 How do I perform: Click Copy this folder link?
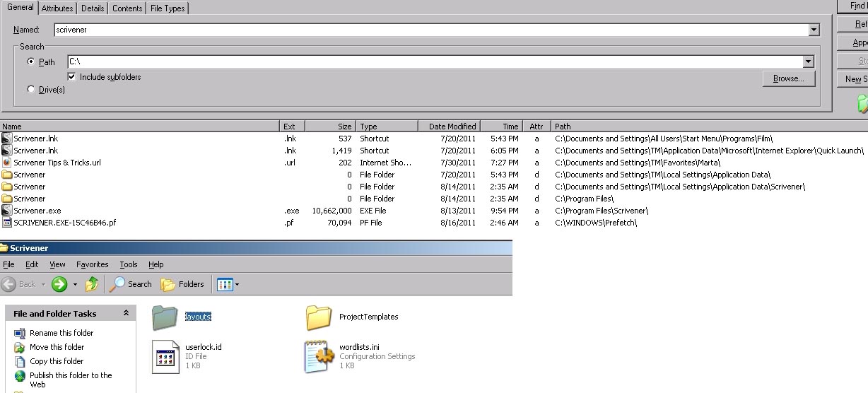pyautogui.click(x=57, y=361)
